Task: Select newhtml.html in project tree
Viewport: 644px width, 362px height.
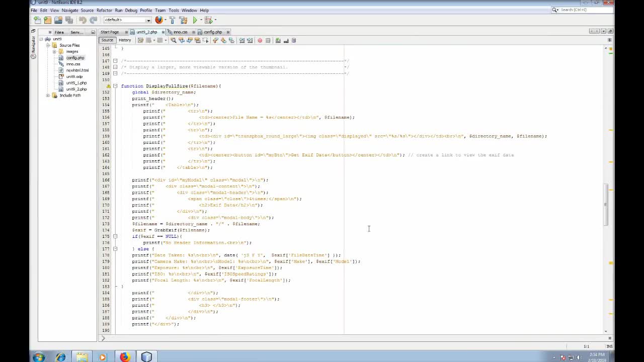Action: (77, 70)
